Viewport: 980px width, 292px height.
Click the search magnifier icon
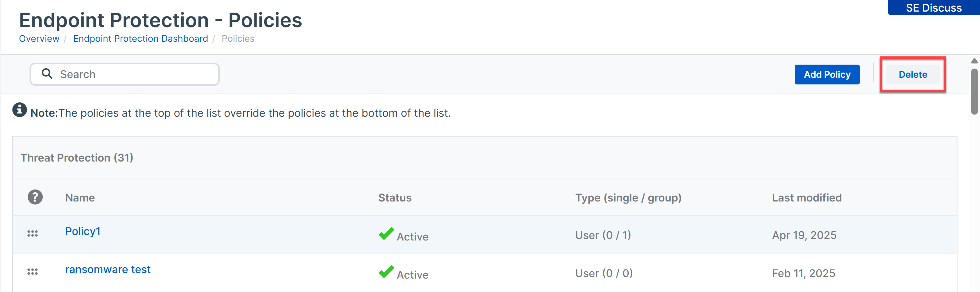click(47, 73)
